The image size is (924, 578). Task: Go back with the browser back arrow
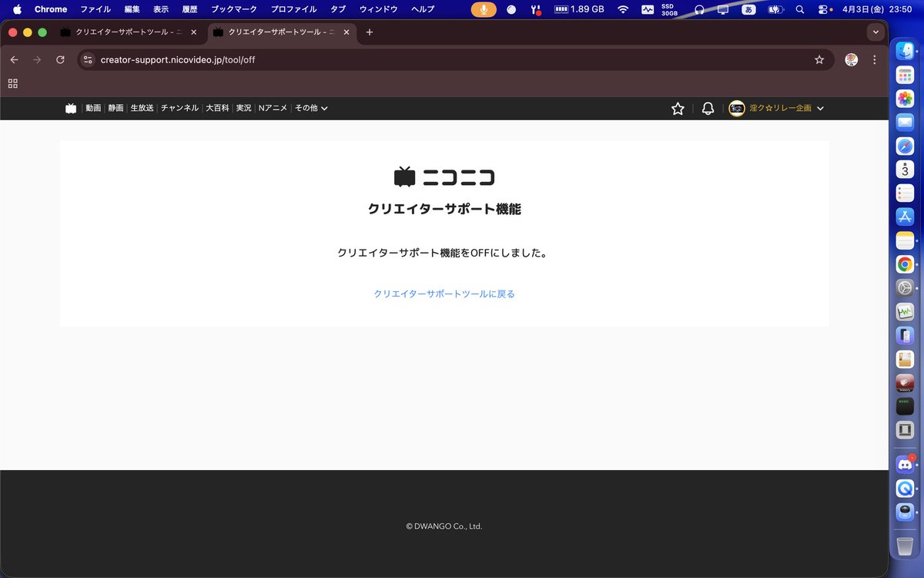point(14,59)
